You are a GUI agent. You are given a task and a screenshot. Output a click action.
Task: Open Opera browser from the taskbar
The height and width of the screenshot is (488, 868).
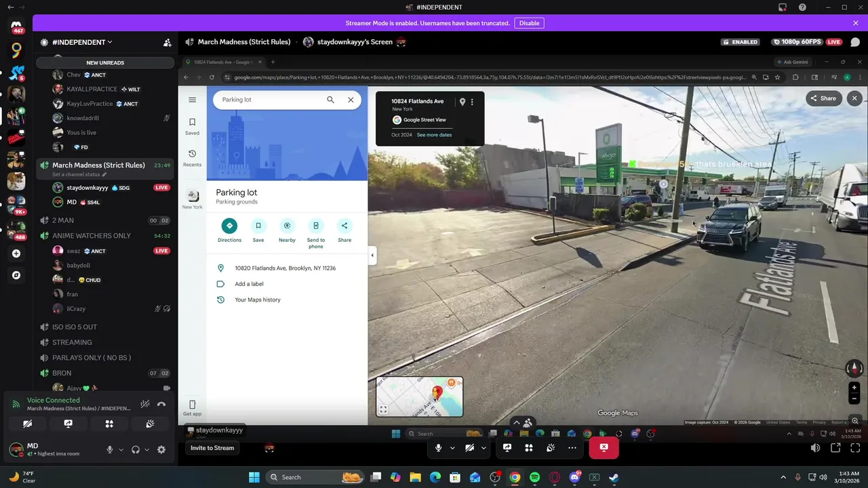click(554, 477)
